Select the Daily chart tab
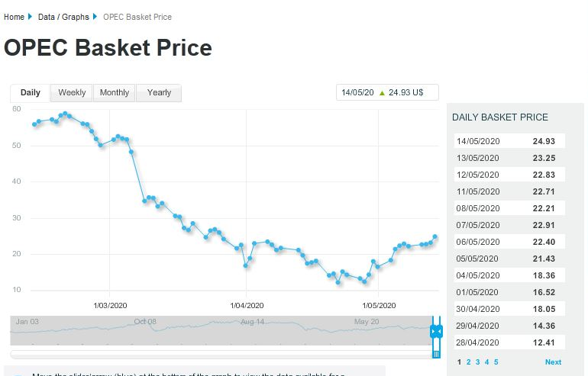 click(x=30, y=92)
